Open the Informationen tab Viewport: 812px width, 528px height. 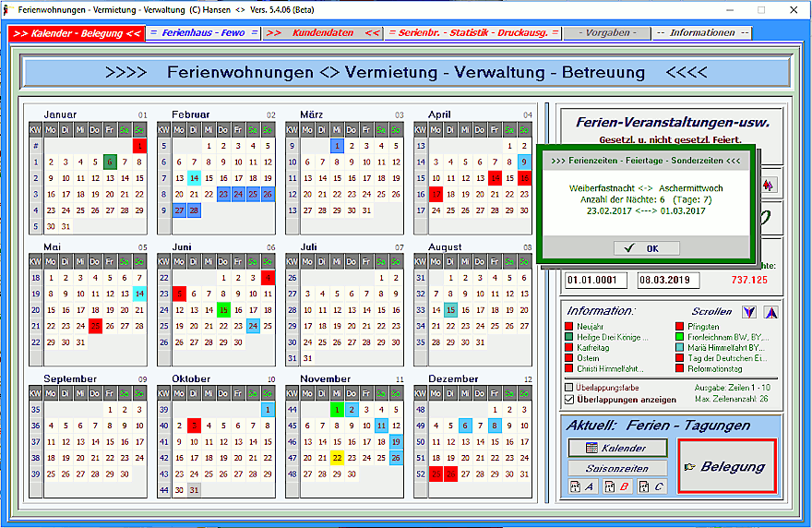(701, 33)
